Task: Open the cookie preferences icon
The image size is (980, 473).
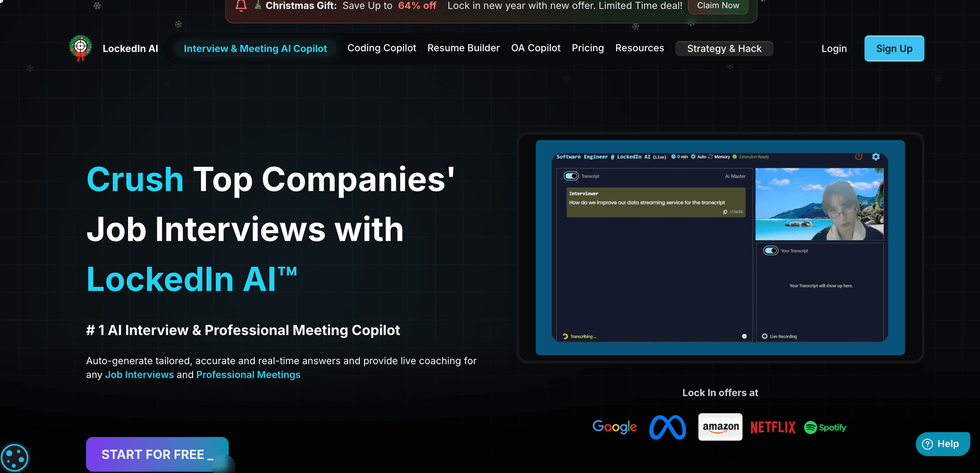Action: click(x=14, y=458)
